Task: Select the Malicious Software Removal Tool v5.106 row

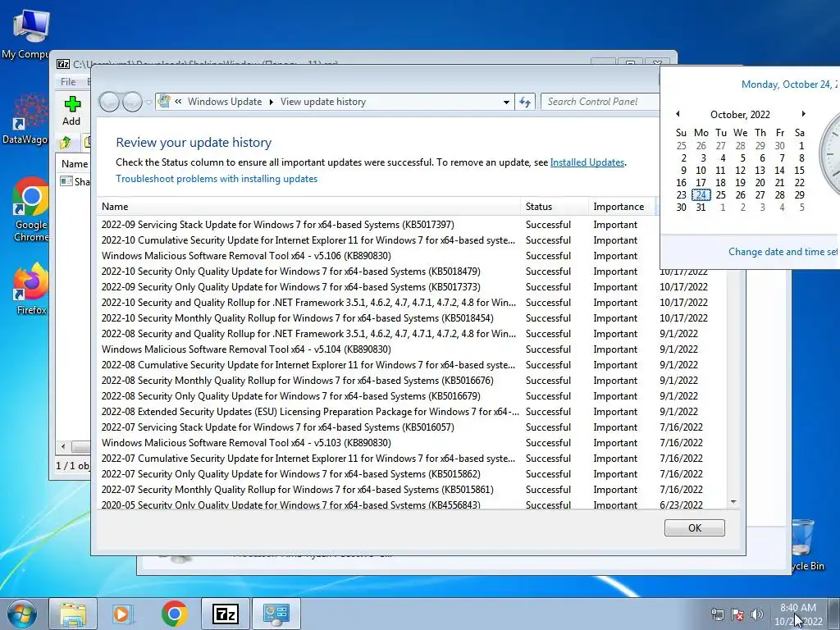Action: coord(412,256)
